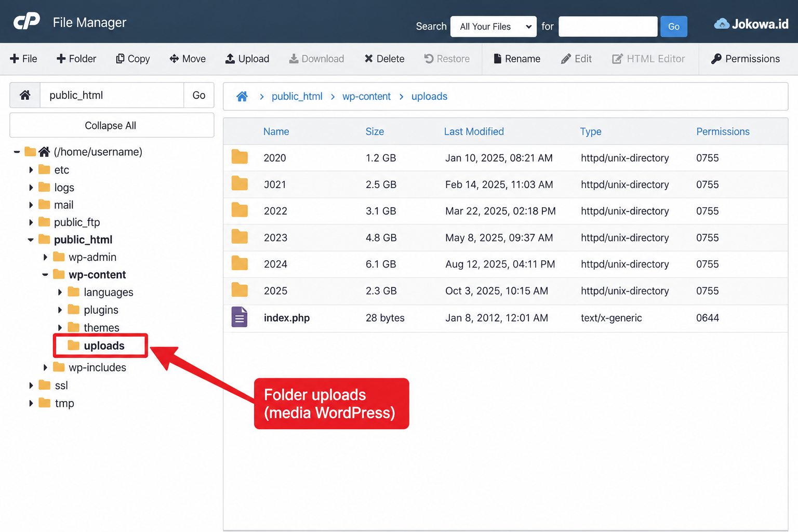
Task: Click the 6.1 GB size cell
Action: click(381, 264)
